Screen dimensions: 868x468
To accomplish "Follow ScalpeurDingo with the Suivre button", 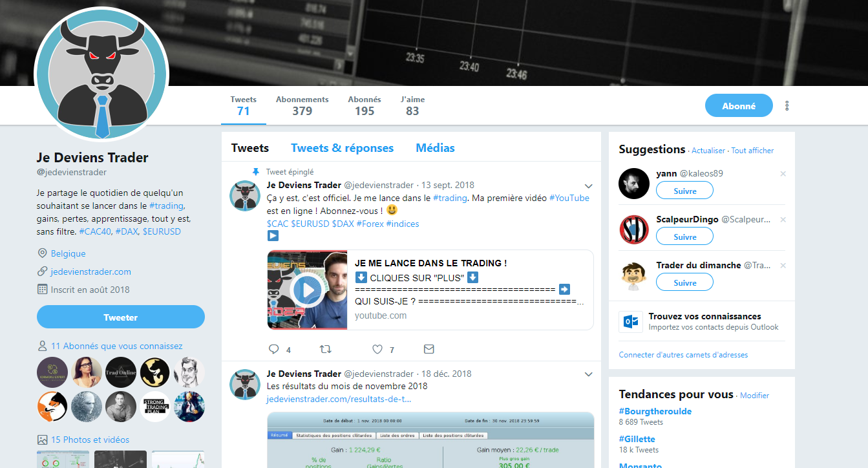I will 685,237.
